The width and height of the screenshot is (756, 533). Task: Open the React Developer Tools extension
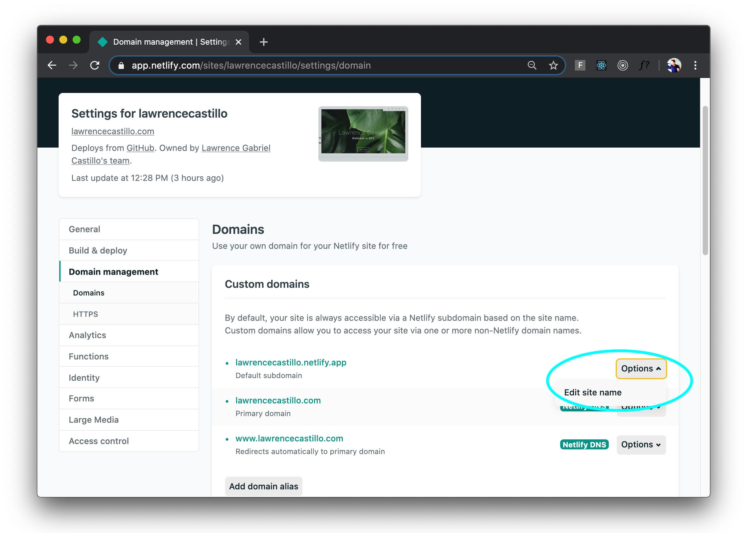[601, 65]
